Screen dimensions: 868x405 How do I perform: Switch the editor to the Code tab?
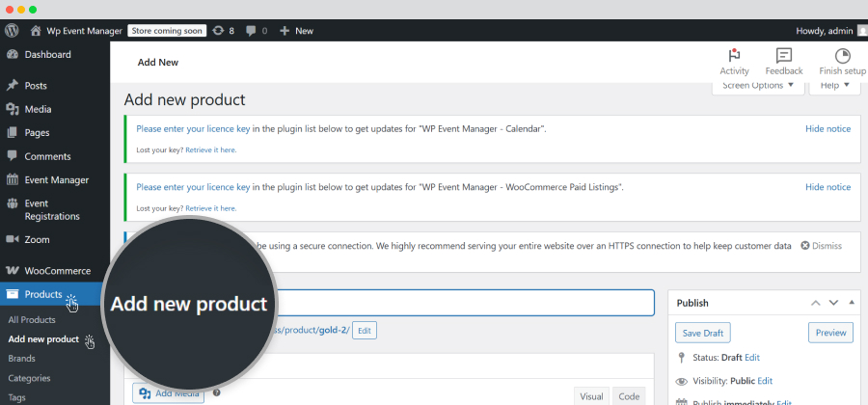(x=629, y=396)
